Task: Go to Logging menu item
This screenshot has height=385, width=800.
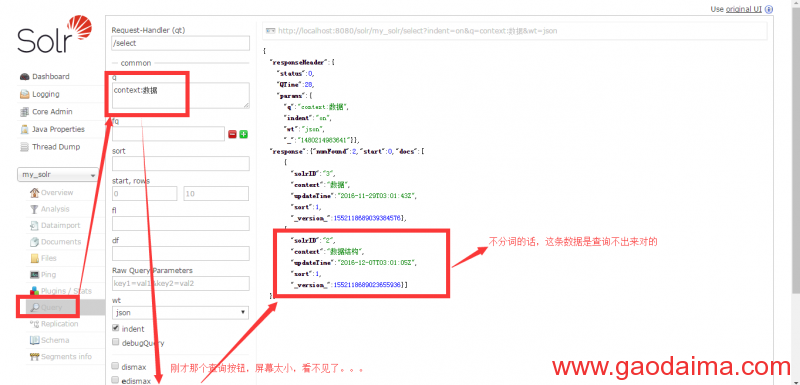Action: 45,94
